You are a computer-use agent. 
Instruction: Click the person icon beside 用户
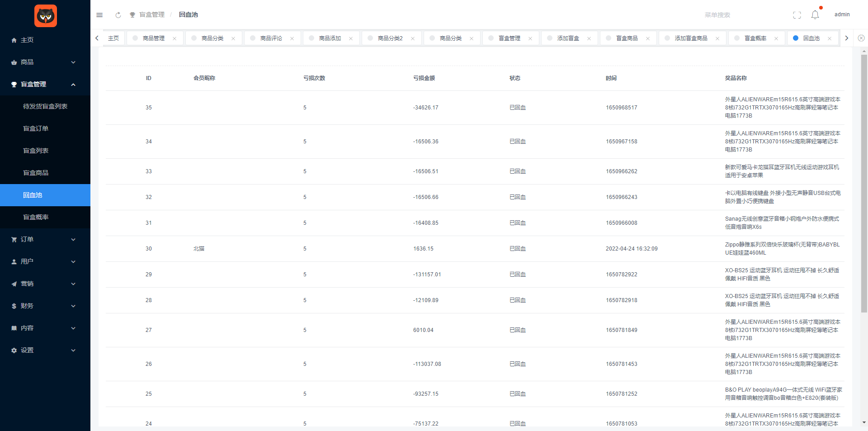[x=14, y=262]
